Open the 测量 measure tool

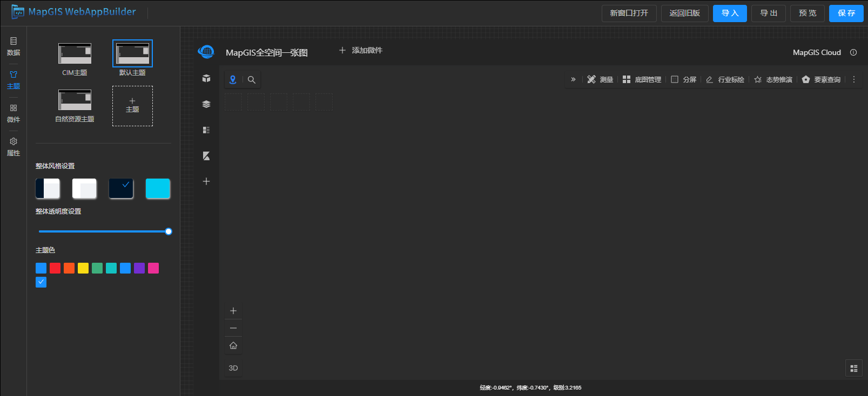(x=600, y=79)
